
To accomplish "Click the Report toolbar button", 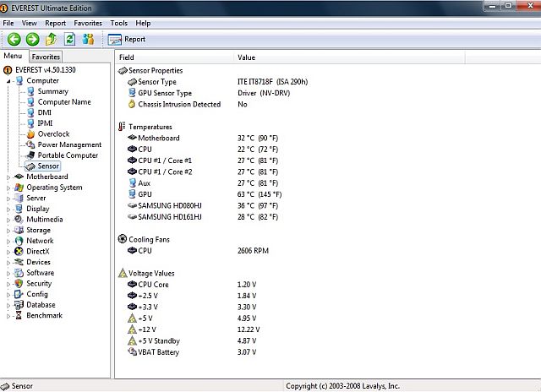I will coord(127,39).
